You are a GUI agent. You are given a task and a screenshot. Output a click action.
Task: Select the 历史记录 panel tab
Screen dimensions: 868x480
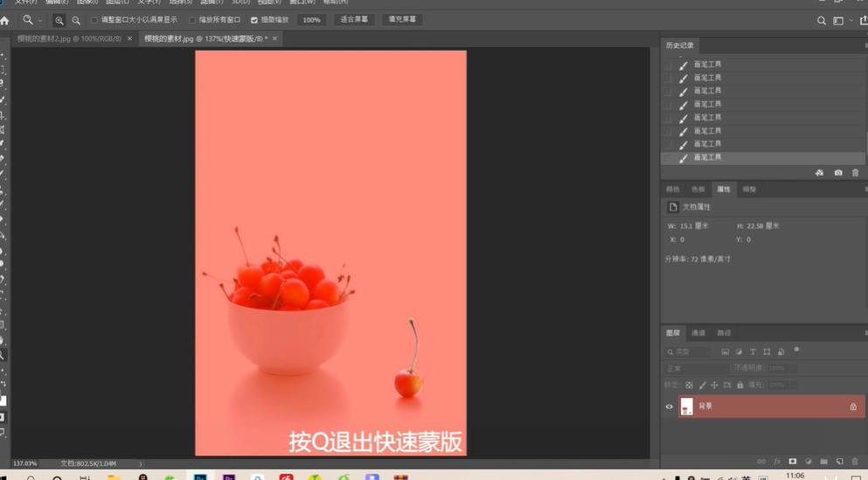(680, 45)
